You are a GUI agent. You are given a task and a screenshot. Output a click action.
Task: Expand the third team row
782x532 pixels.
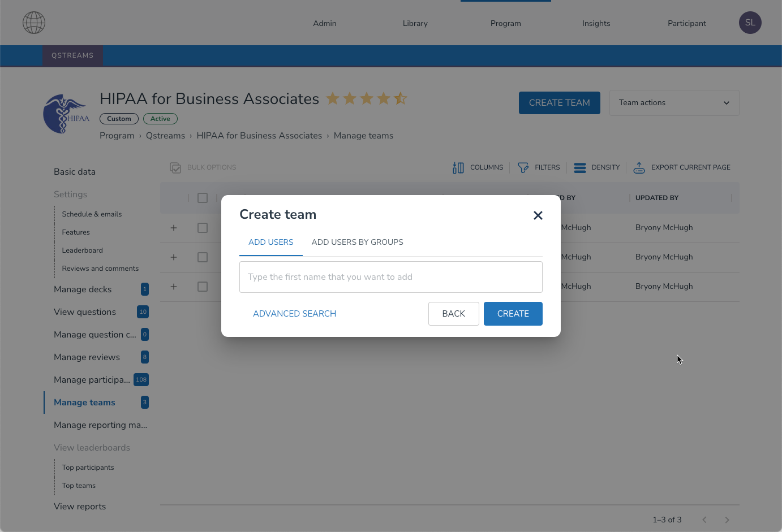click(x=174, y=287)
